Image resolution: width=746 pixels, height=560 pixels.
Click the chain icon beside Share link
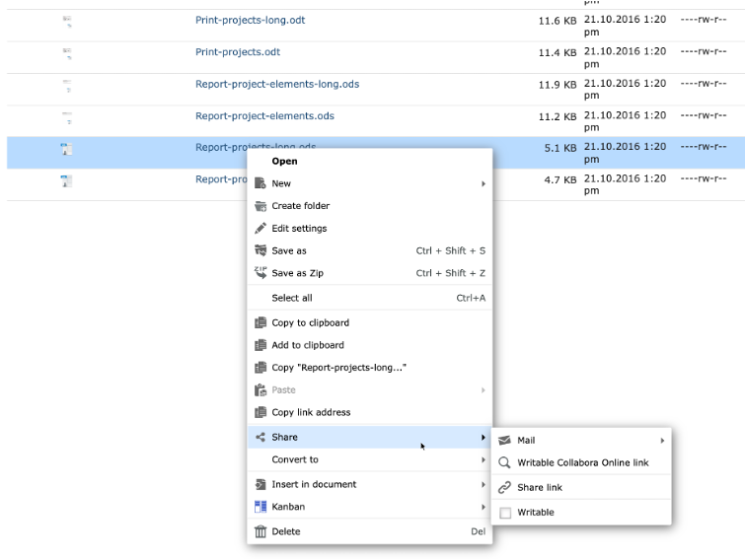click(504, 487)
